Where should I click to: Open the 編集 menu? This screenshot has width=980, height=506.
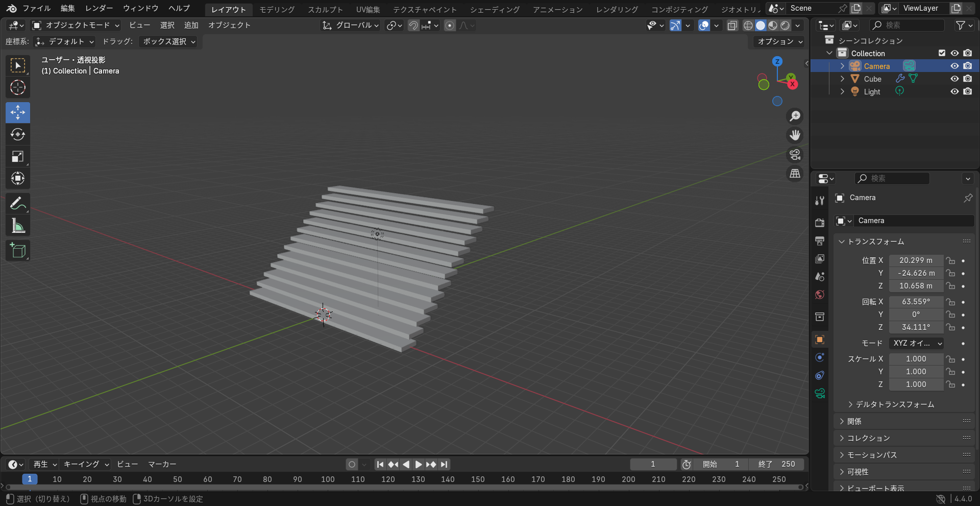68,8
